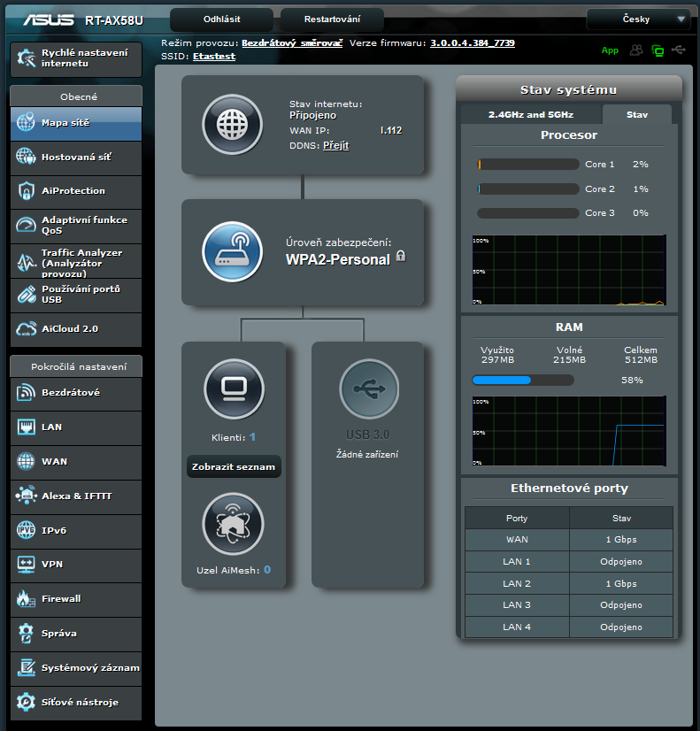Click the clients computer monitor icon
This screenshot has width=700, height=731.
pos(234,389)
